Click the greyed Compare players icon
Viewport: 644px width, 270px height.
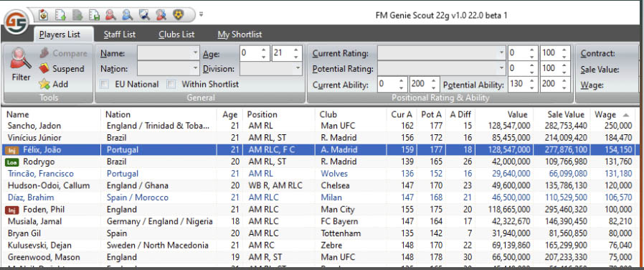click(44, 53)
